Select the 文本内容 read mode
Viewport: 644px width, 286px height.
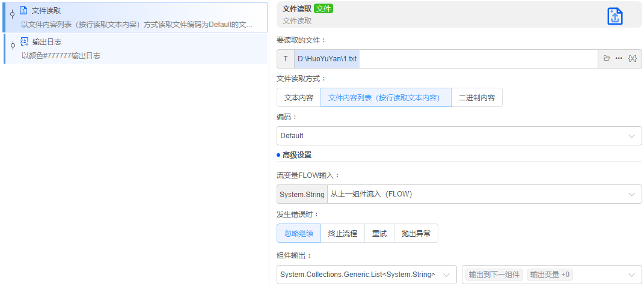point(299,97)
